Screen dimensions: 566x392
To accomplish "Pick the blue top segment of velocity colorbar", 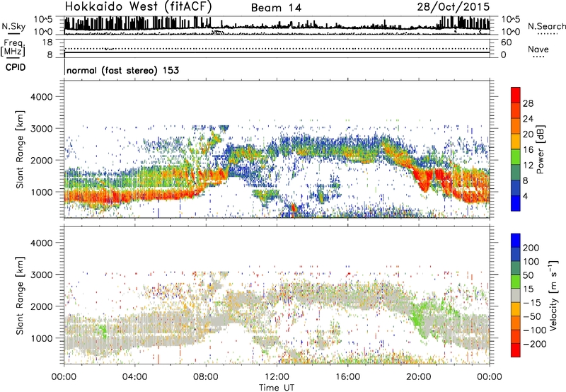I will (x=516, y=241).
